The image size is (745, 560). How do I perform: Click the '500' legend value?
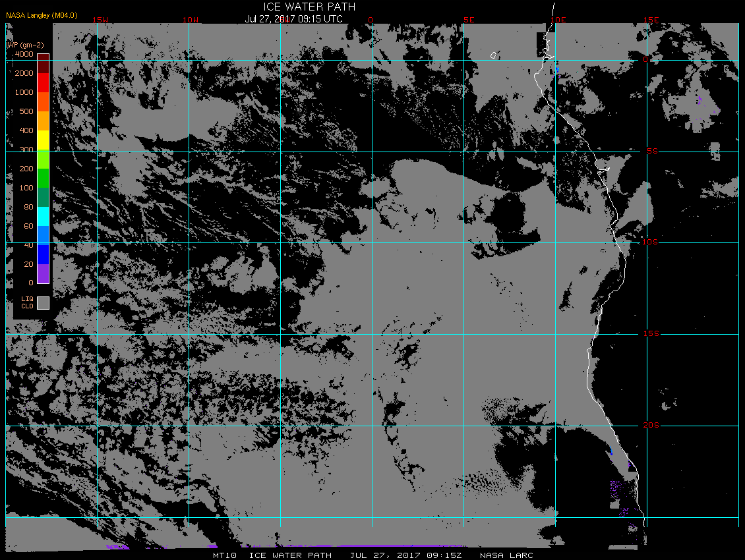tap(26, 111)
